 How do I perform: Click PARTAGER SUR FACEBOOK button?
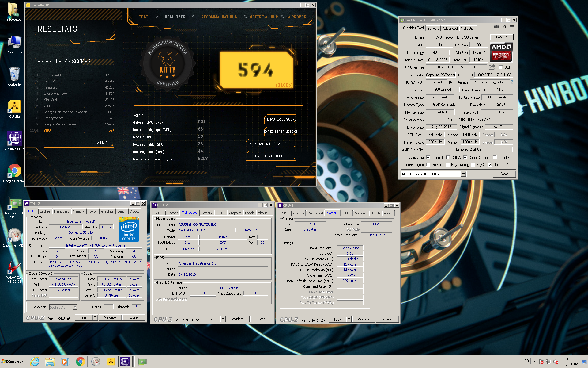point(271,144)
